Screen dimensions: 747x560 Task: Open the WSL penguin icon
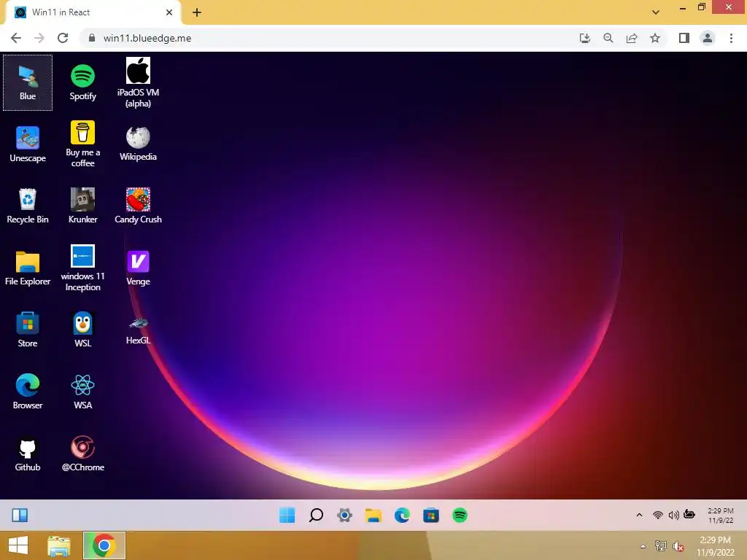pos(83,330)
